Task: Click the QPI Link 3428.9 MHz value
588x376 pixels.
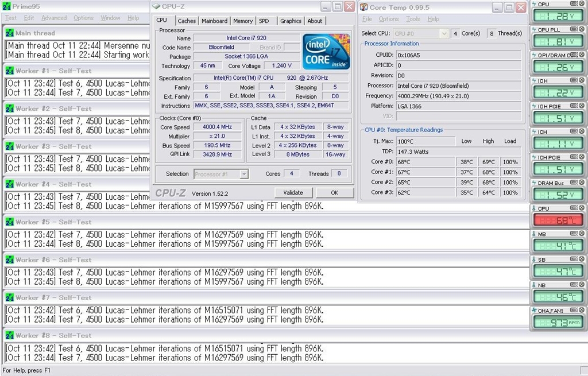Action: (218, 154)
